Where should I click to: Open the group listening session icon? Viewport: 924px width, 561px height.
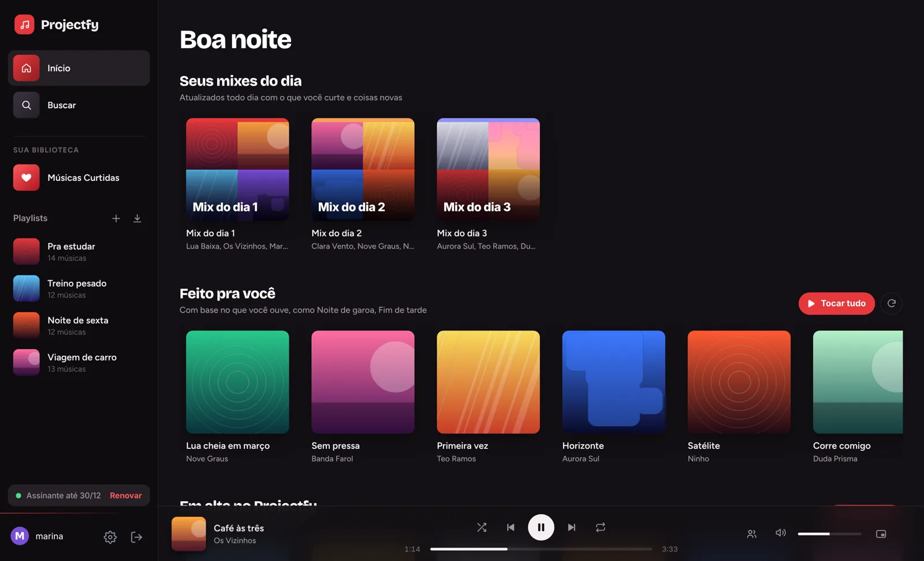[x=751, y=534]
